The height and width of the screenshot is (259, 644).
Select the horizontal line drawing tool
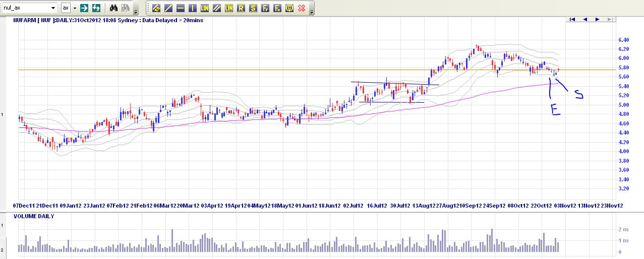pos(180,8)
